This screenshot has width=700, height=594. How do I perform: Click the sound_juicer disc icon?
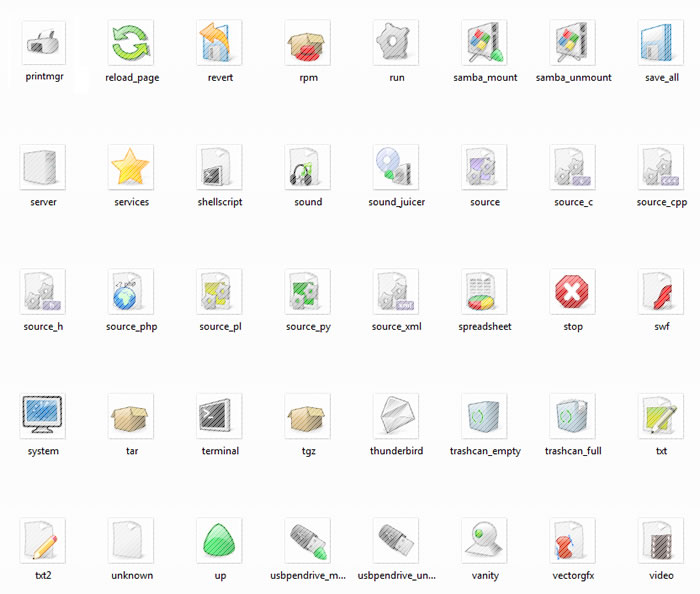(x=396, y=167)
